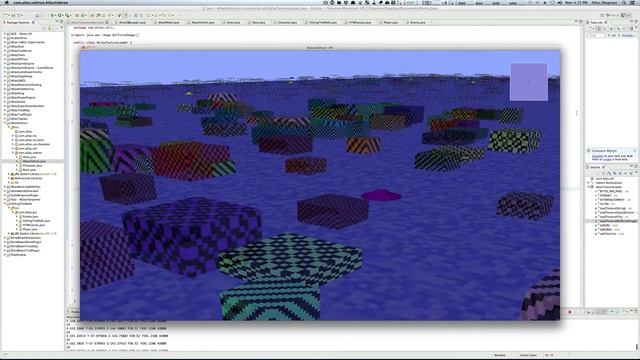Click Smart Insert in the status bar

click(x=528, y=355)
